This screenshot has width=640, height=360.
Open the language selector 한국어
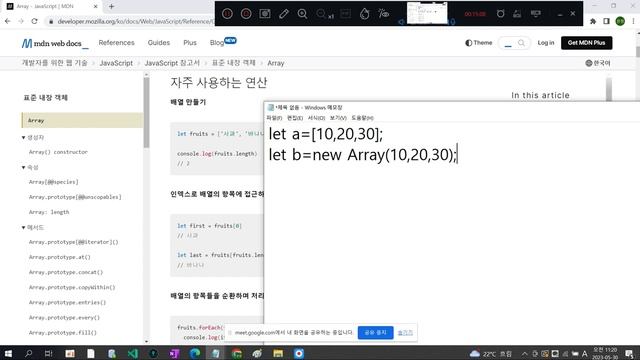coord(598,63)
